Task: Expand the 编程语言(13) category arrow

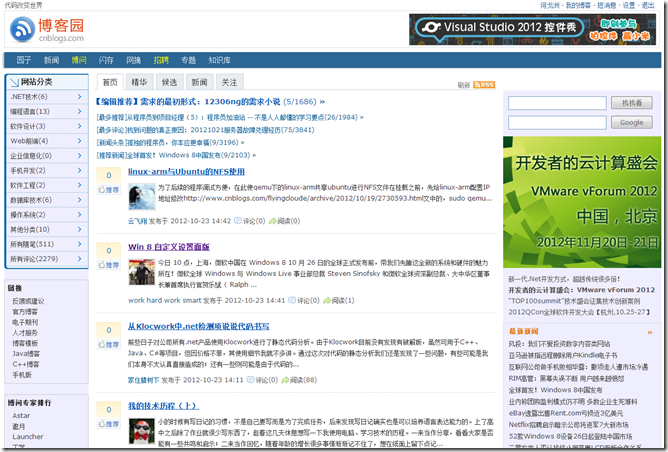Action: (x=79, y=111)
